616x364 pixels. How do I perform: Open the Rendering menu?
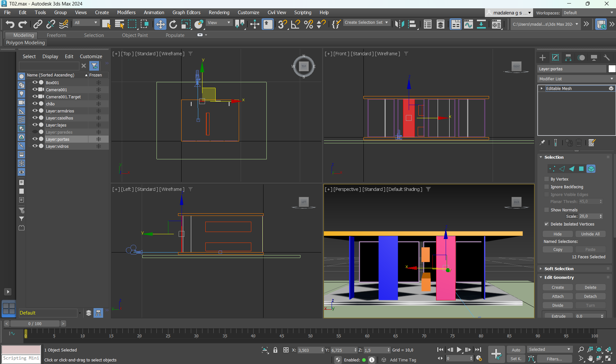tap(219, 13)
